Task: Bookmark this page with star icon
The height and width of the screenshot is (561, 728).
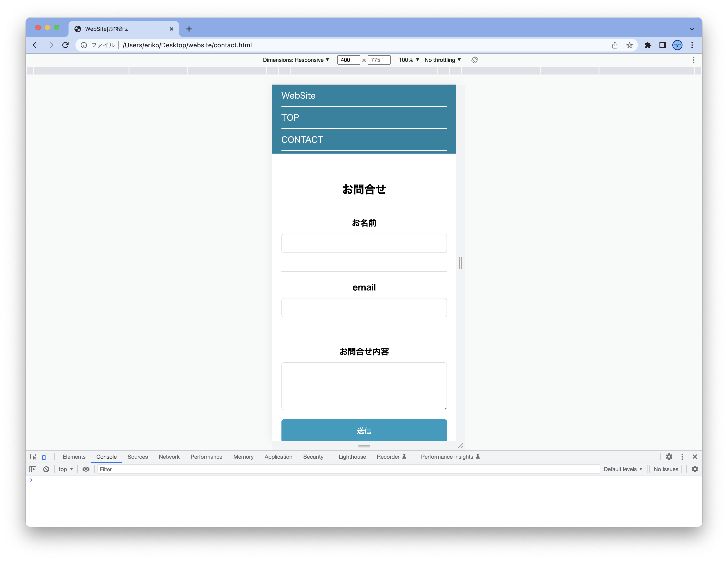Action: pyautogui.click(x=629, y=45)
